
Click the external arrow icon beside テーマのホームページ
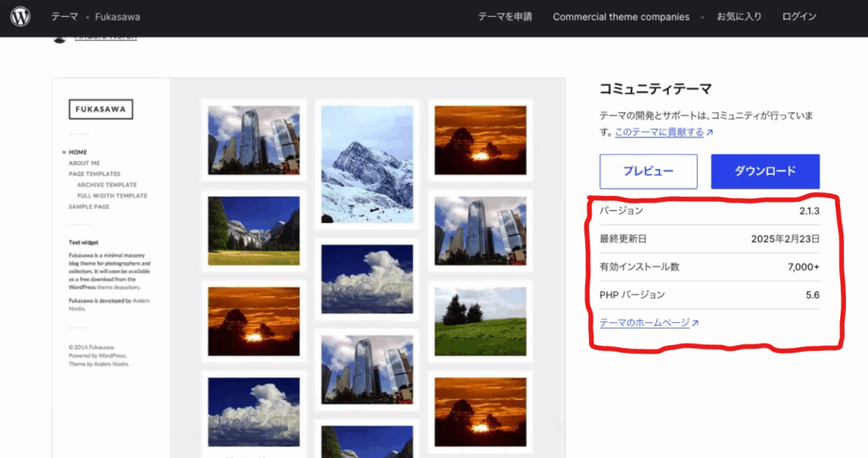[695, 323]
